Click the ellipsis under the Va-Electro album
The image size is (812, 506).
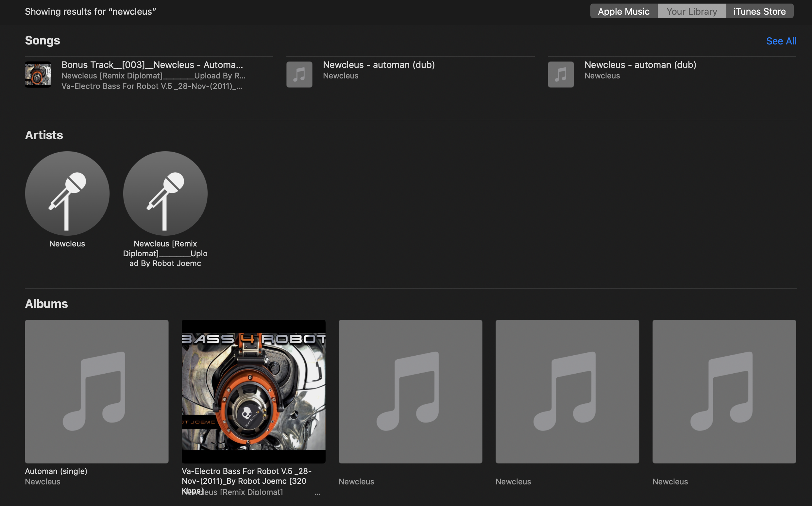pos(317,493)
